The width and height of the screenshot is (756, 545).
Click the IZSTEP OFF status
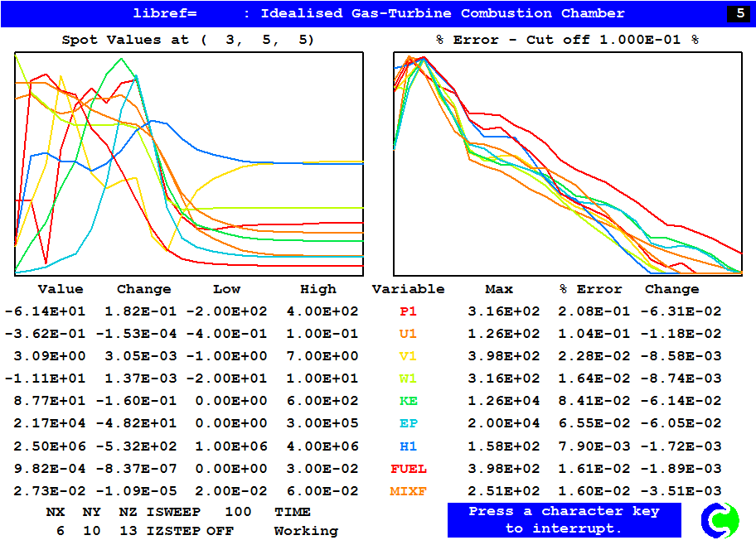[201, 531]
